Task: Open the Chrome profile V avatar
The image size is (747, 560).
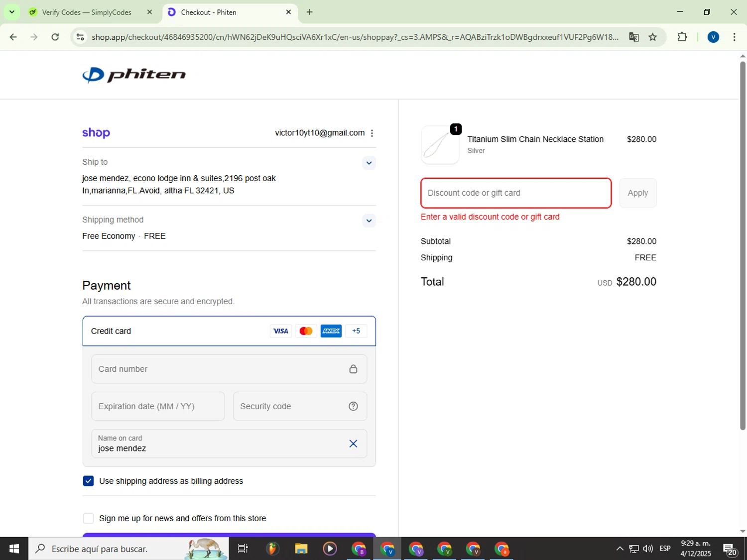Action: click(x=713, y=37)
